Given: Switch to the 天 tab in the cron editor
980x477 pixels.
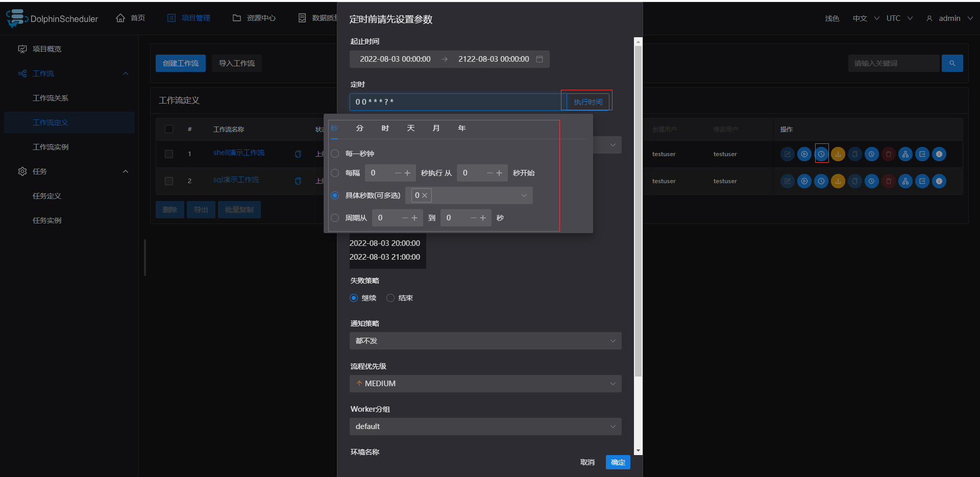Looking at the screenshot, I should coord(411,128).
